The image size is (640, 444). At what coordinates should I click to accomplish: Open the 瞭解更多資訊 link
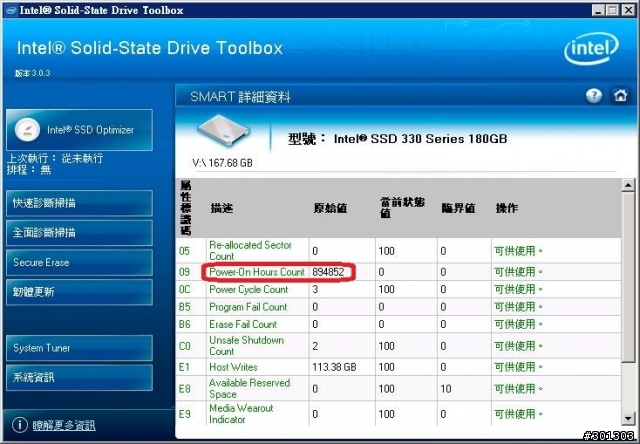tap(64, 425)
